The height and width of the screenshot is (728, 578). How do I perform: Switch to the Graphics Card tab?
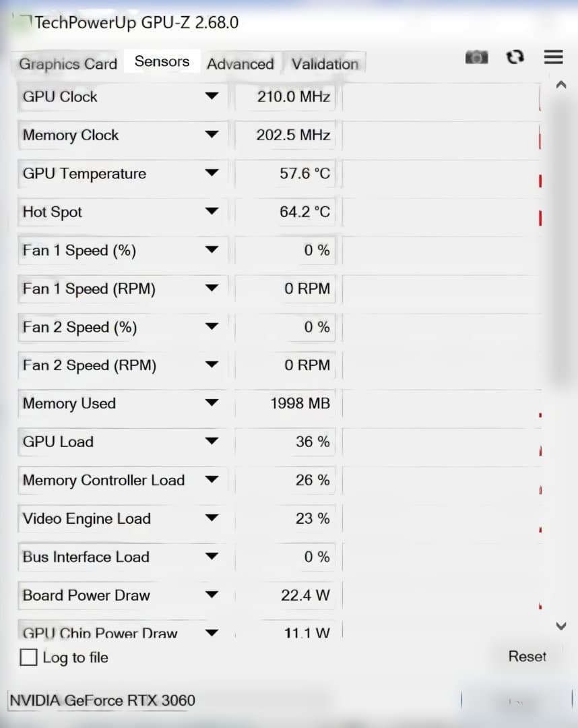(67, 64)
